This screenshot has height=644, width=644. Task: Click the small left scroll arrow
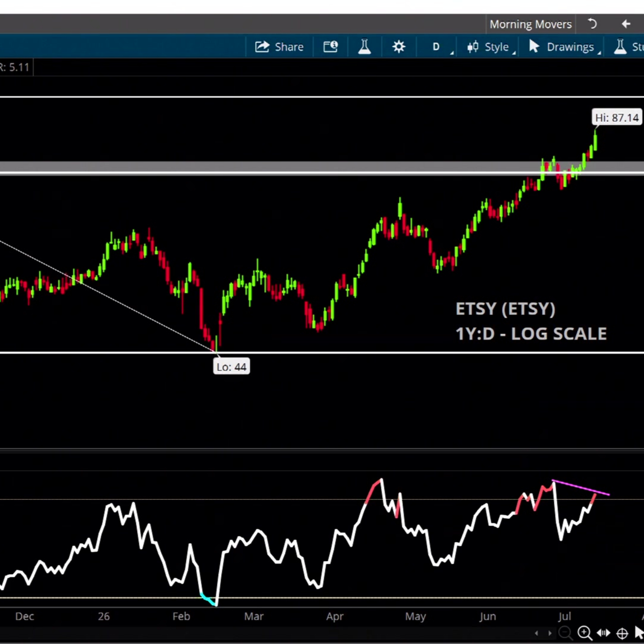[536, 633]
